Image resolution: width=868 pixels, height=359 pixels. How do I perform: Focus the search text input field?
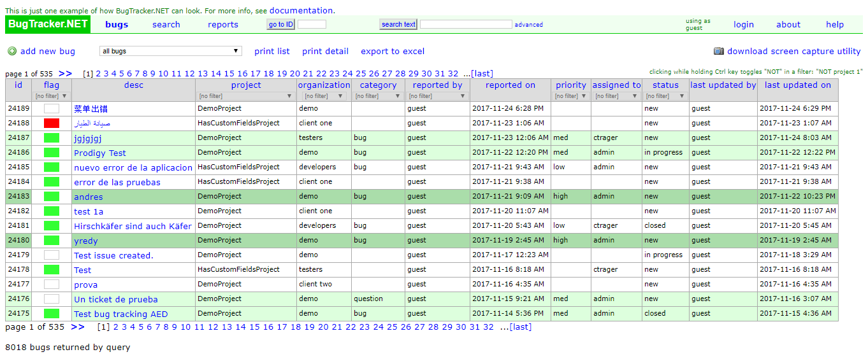[466, 24]
